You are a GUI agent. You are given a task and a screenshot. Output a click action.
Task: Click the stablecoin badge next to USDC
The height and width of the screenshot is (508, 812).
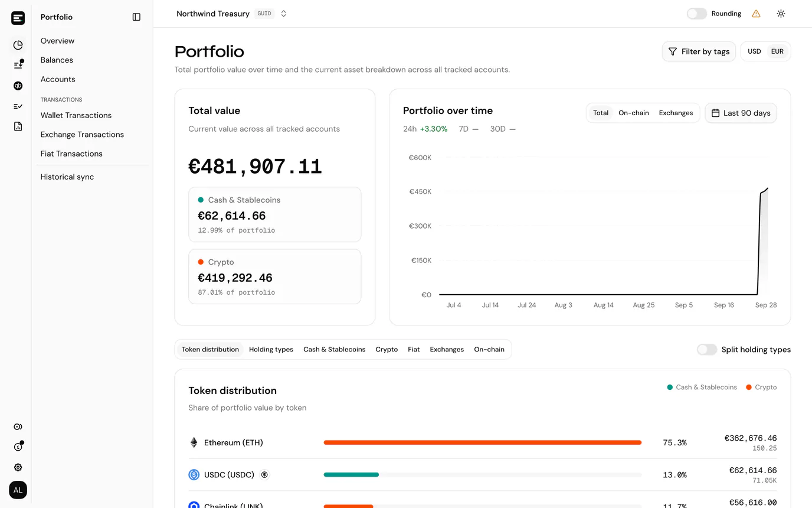coord(264,474)
